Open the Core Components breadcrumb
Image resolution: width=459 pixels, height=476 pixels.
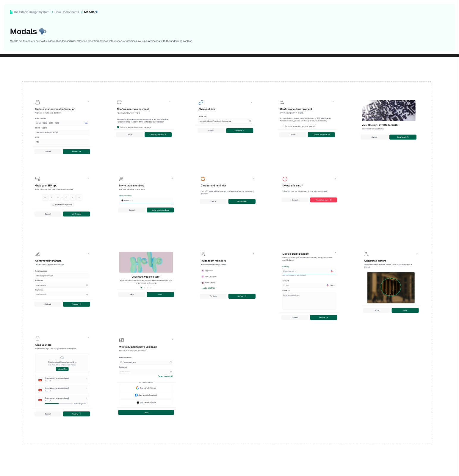pos(67,12)
